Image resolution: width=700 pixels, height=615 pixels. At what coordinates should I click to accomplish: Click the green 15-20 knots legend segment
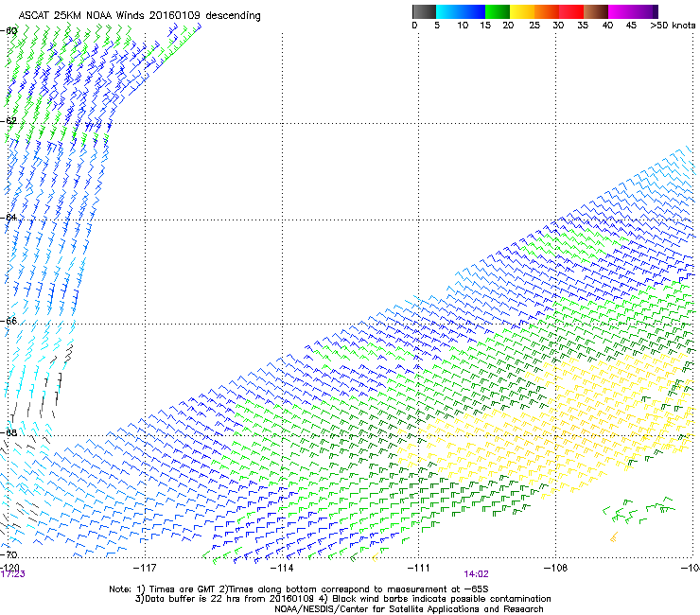click(498, 11)
